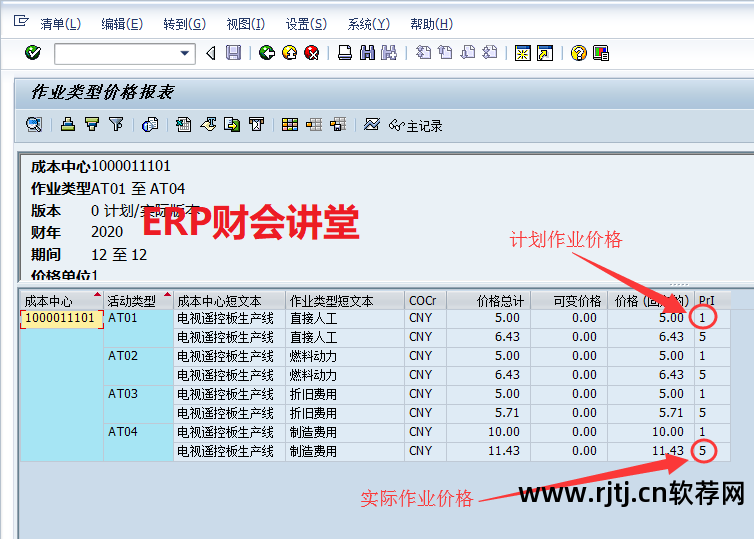Screen dimensions: 754x539
Task: Export to spreadsheet with the Excel icon
Action: point(183,125)
